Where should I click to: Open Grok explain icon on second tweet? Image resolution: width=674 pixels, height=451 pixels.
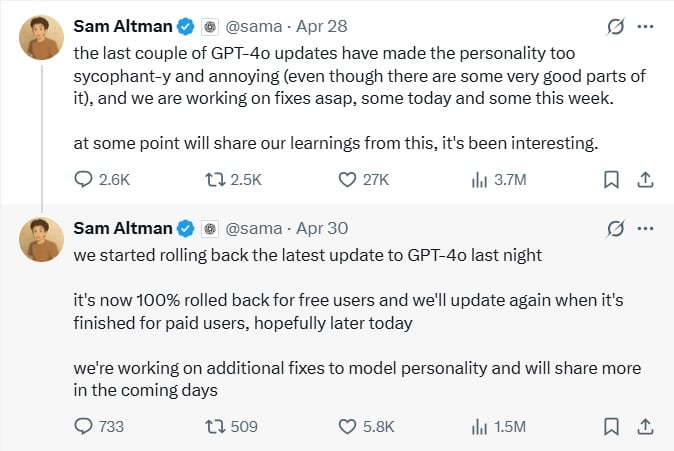point(615,229)
